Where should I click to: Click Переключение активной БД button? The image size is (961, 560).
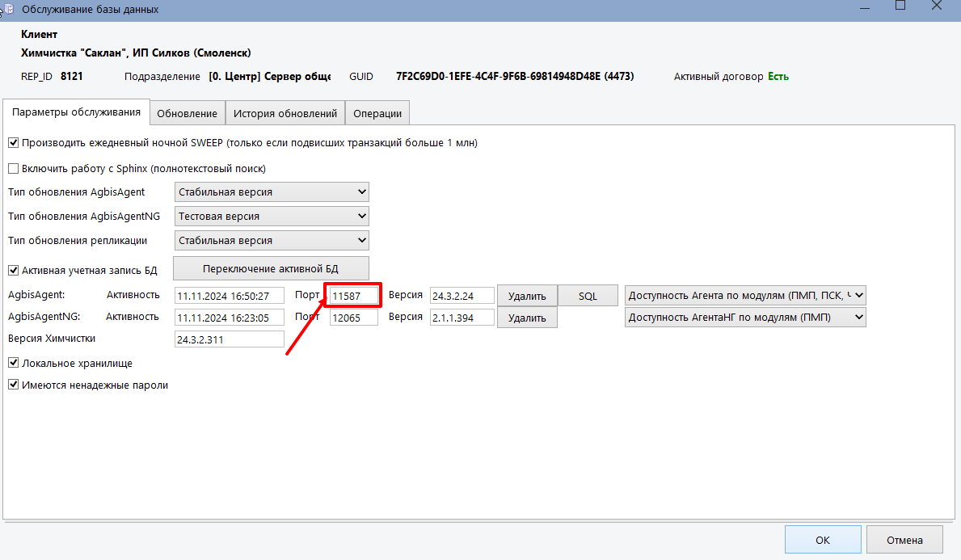(x=272, y=268)
